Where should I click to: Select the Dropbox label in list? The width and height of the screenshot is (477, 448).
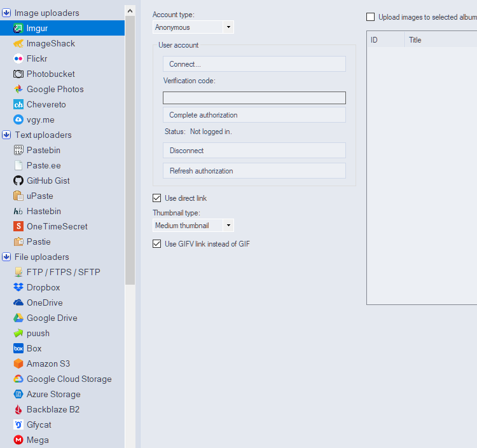43,287
